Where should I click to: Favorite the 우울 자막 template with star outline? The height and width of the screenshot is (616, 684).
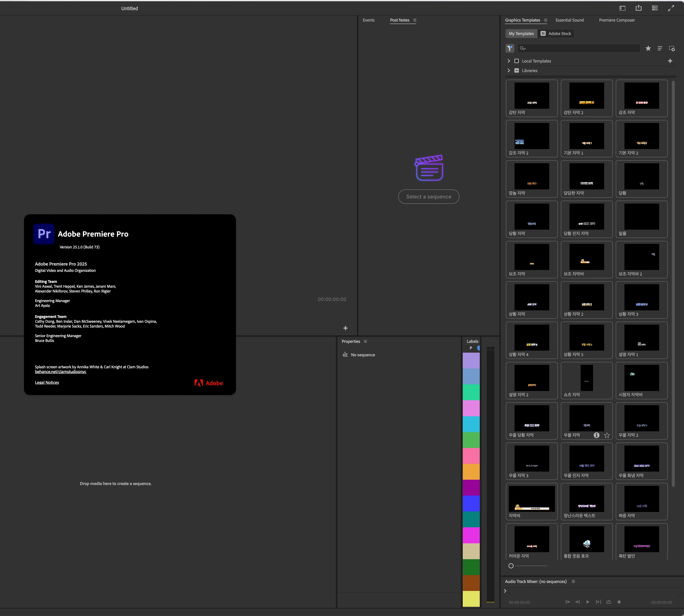607,435
